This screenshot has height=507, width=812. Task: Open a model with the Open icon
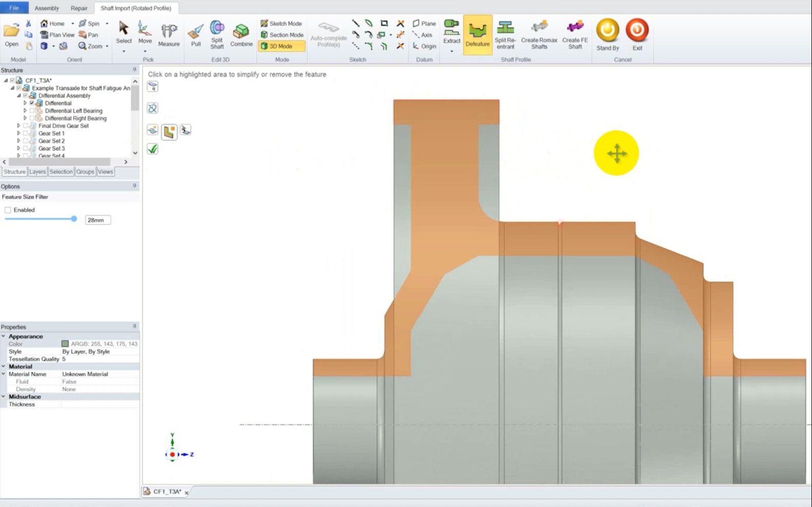11,34
